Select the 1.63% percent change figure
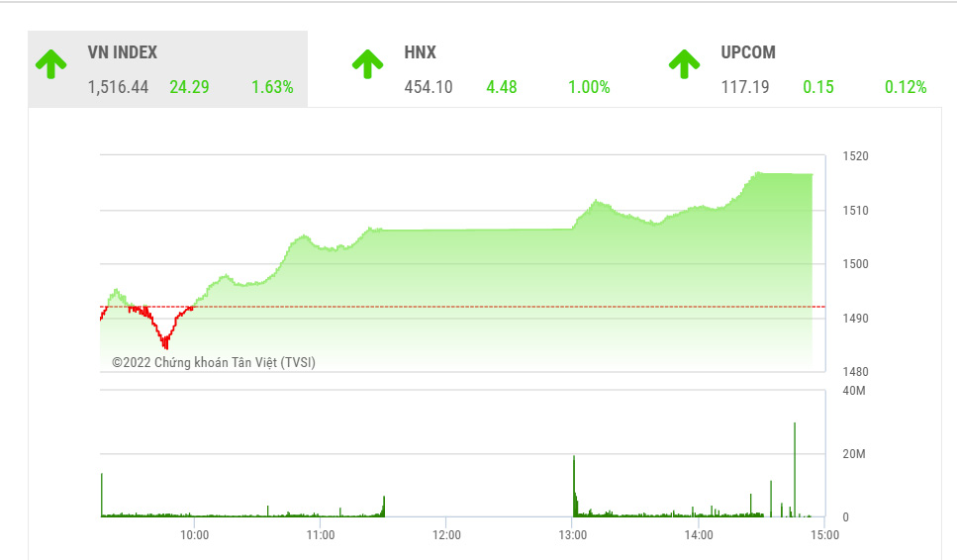 pyautogui.click(x=272, y=87)
